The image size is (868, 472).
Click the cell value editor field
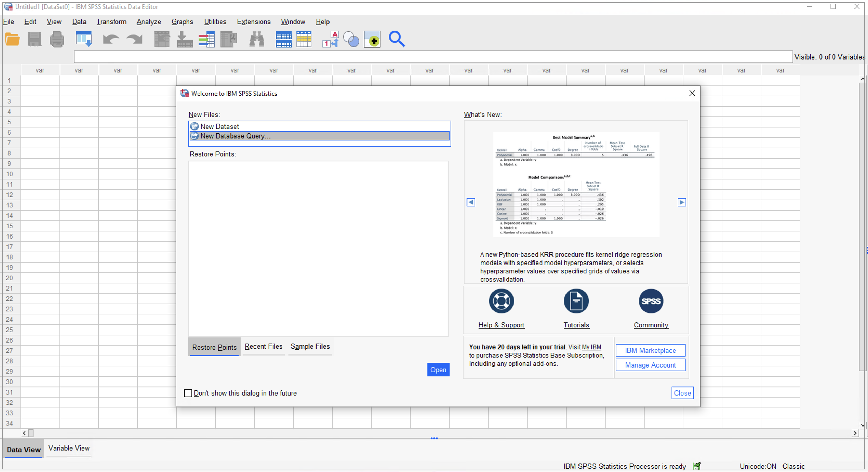click(433, 57)
